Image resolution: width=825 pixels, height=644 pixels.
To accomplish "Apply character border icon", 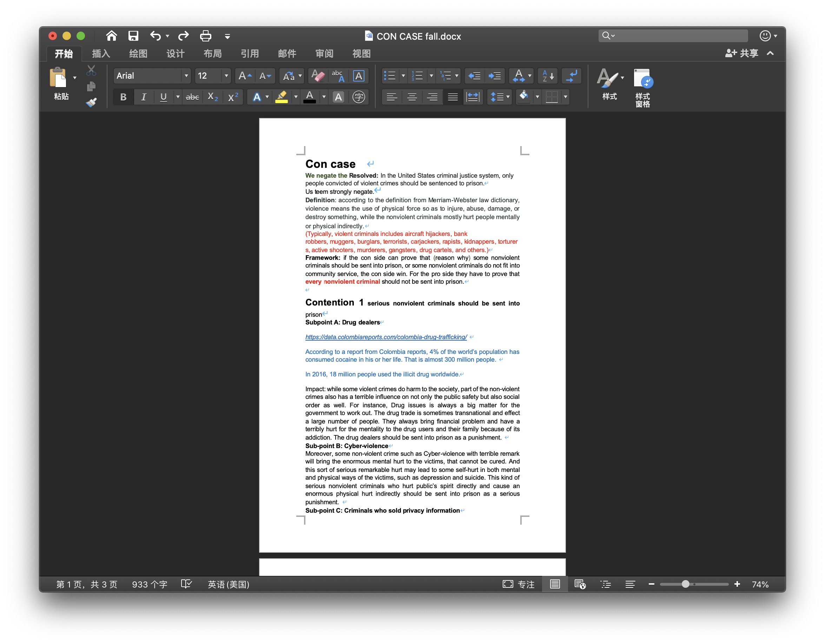I will [x=358, y=76].
